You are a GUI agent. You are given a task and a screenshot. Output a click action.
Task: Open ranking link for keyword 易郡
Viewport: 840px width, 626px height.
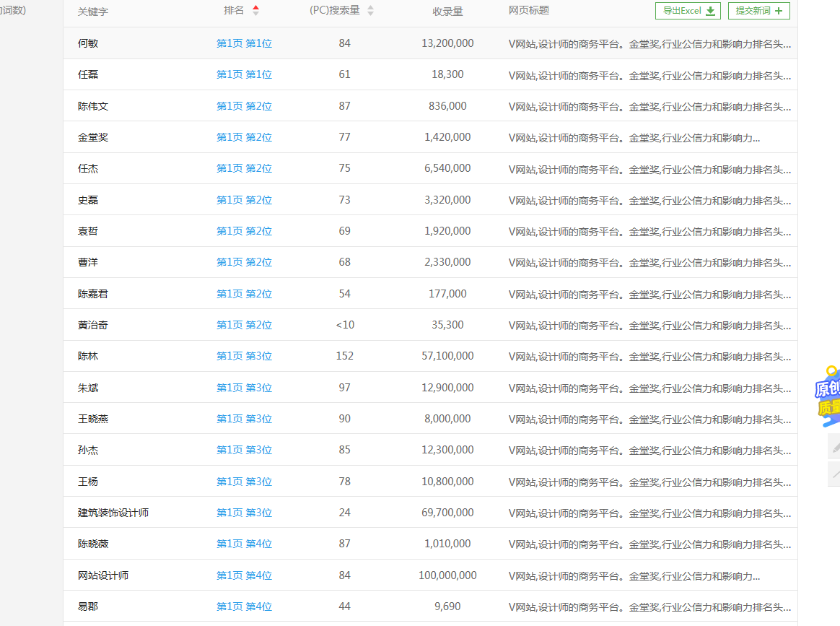pyautogui.click(x=244, y=607)
